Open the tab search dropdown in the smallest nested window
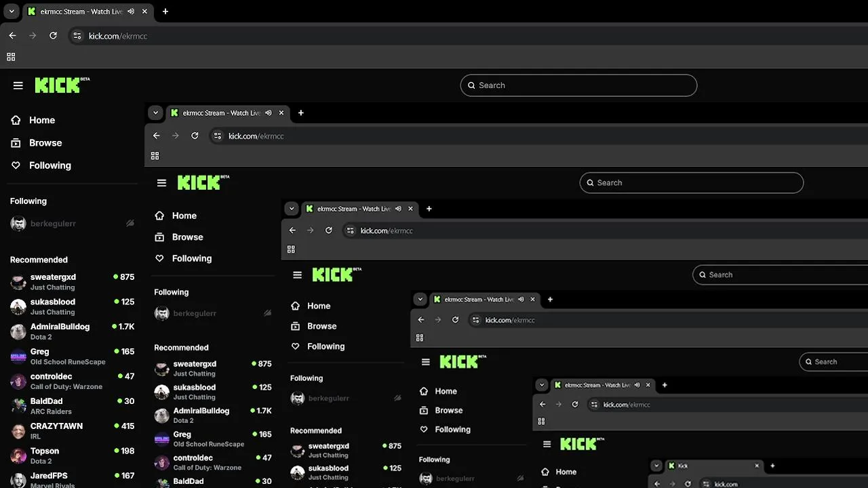868x488 pixels. [656, 466]
